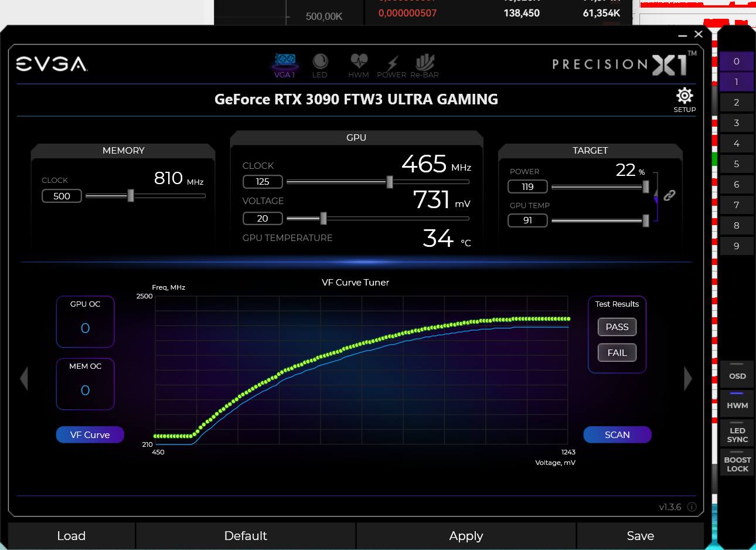Apply the current settings
The width and height of the screenshot is (756, 550).
pos(466,536)
